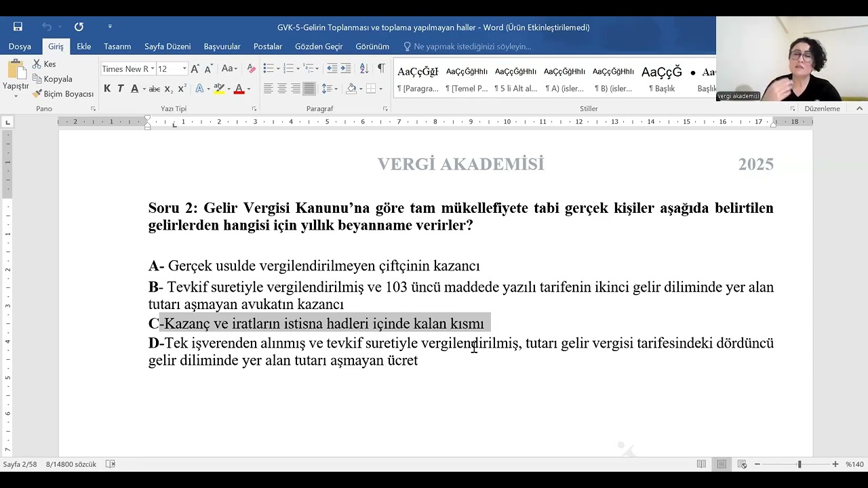
Task: Click the ruler tab selector corner box
Action: coord(7,122)
